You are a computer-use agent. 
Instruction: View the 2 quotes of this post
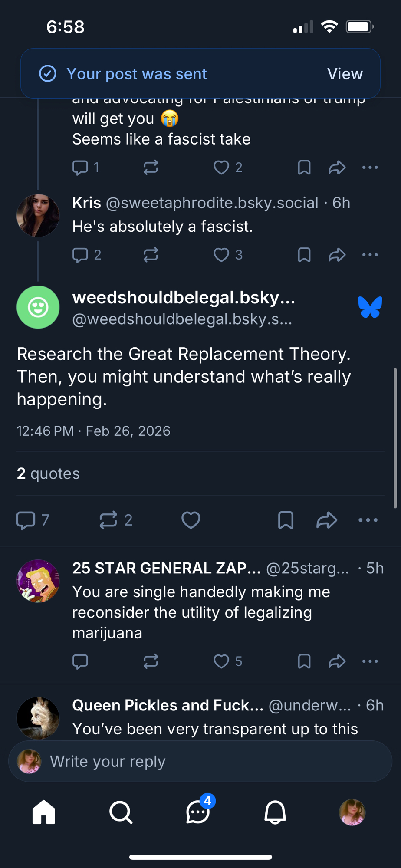(x=48, y=473)
